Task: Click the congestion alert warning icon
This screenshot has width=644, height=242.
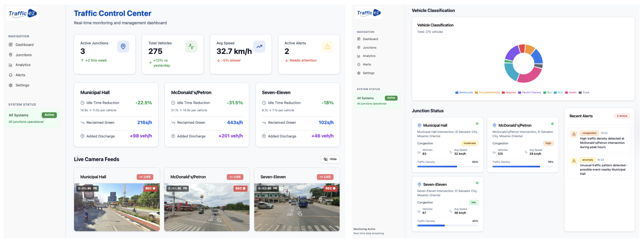Action: click(574, 134)
